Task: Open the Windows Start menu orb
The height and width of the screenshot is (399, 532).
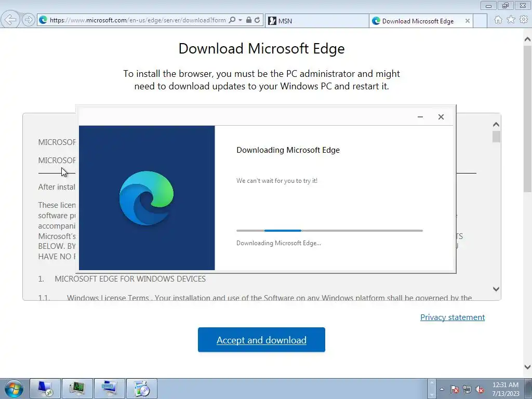Action: pos(14,389)
